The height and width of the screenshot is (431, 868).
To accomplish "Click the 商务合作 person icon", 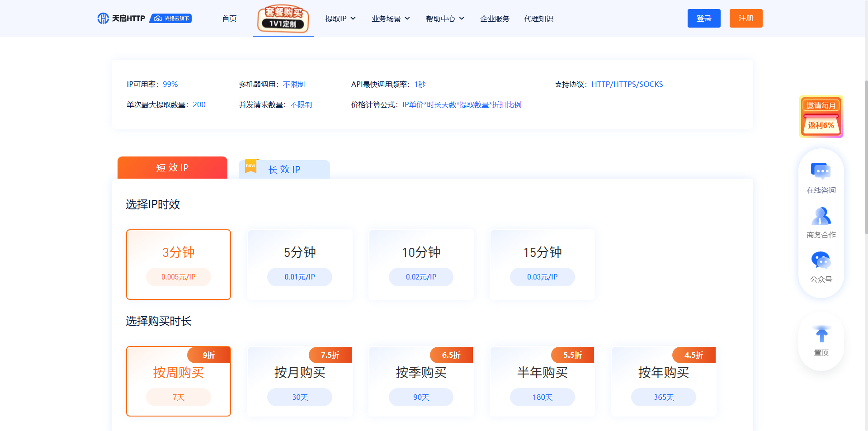I will click(821, 216).
